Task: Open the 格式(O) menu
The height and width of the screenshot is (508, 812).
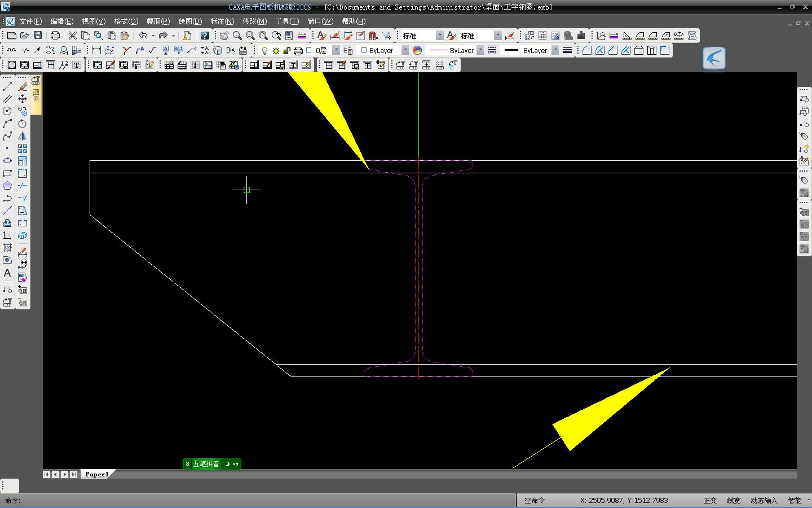Action: pos(126,21)
